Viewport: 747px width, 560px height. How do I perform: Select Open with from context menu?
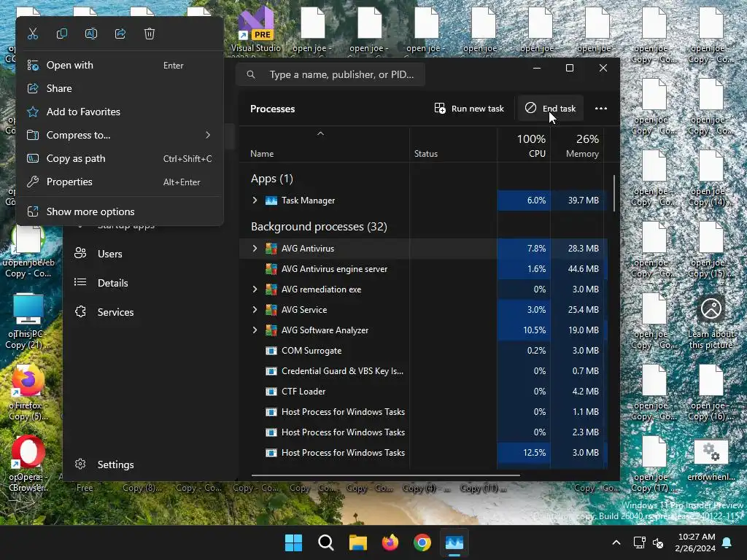click(x=120, y=65)
